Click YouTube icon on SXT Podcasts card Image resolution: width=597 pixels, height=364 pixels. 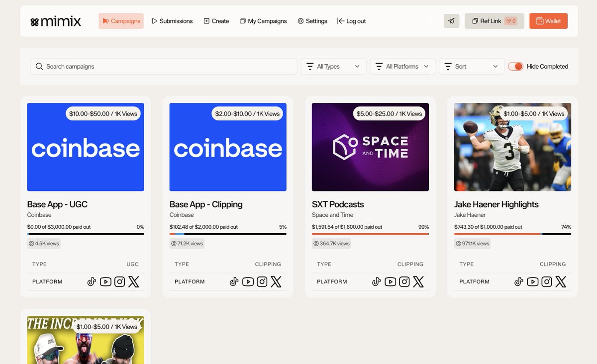[391, 282]
